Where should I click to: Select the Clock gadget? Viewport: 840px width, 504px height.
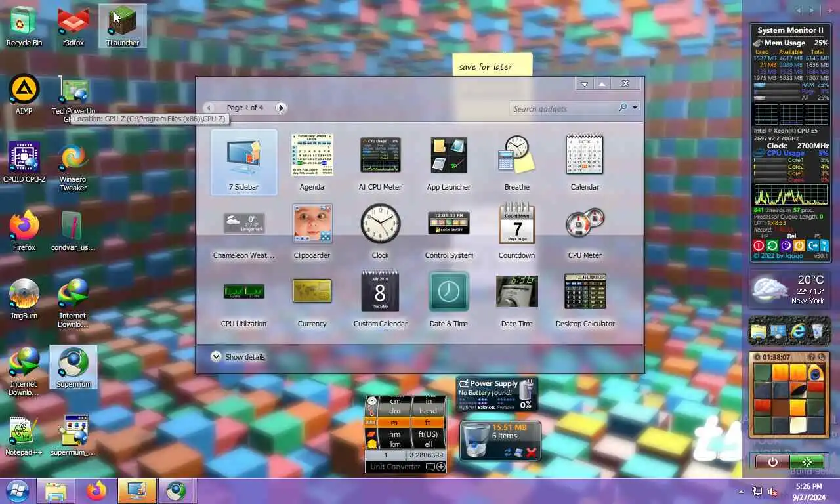380,230
